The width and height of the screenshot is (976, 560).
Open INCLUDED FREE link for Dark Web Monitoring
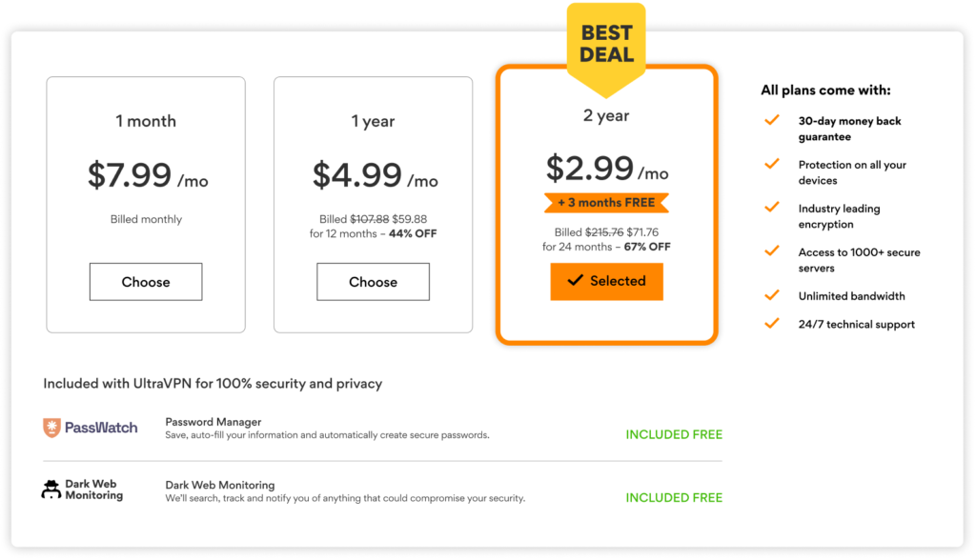[674, 496]
